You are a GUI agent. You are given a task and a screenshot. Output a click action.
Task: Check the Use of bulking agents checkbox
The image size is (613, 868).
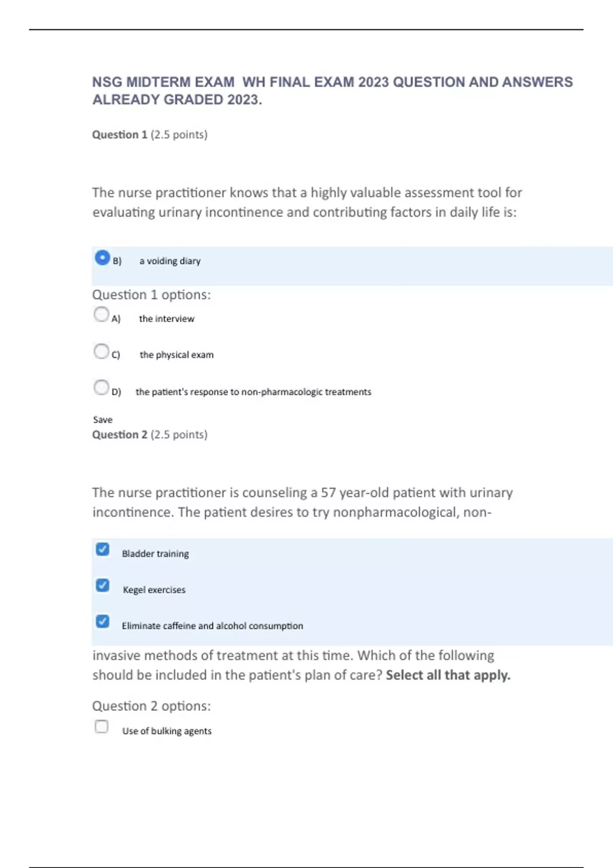[102, 726]
